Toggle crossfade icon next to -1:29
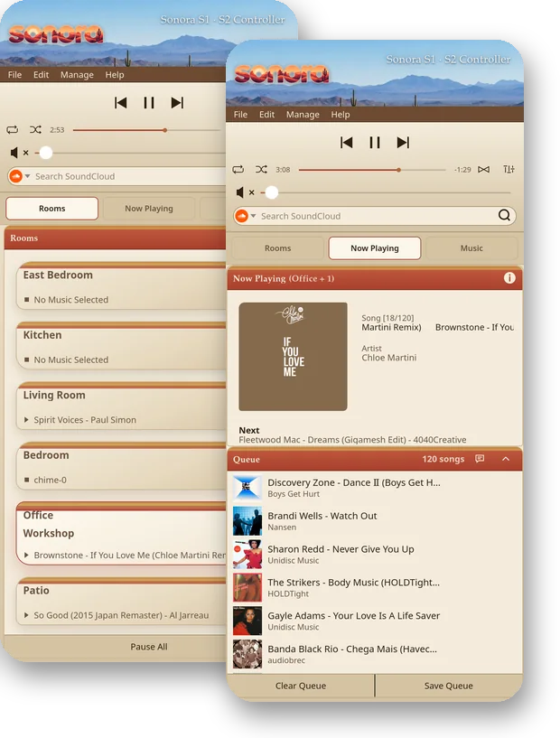Screen dimensions: 560x738 coord(484,170)
